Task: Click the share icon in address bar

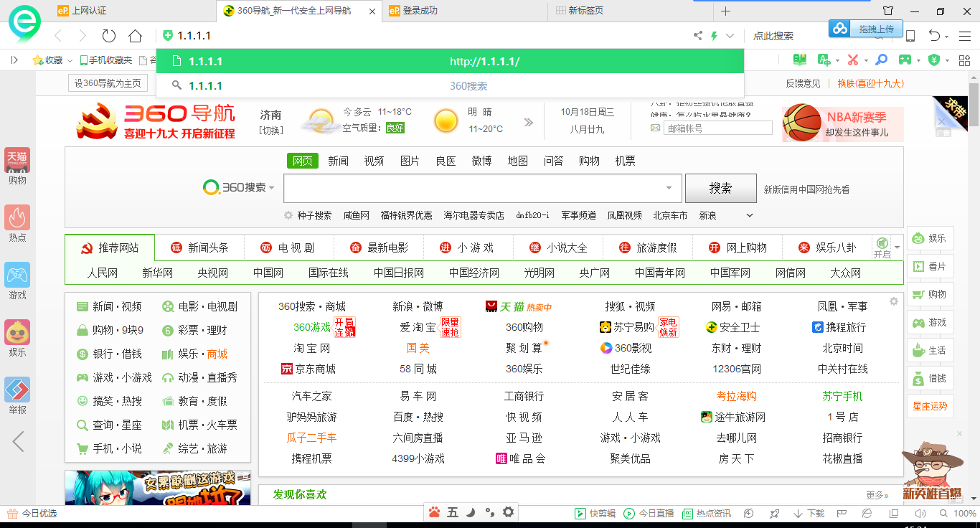Action: point(698,36)
